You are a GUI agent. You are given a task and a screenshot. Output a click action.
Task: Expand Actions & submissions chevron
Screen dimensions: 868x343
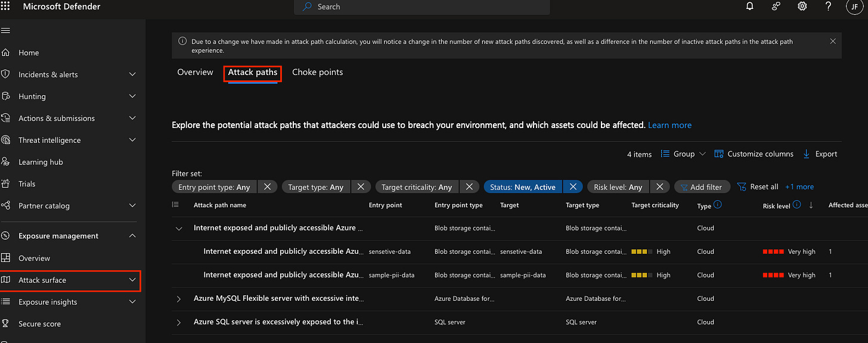(x=132, y=118)
